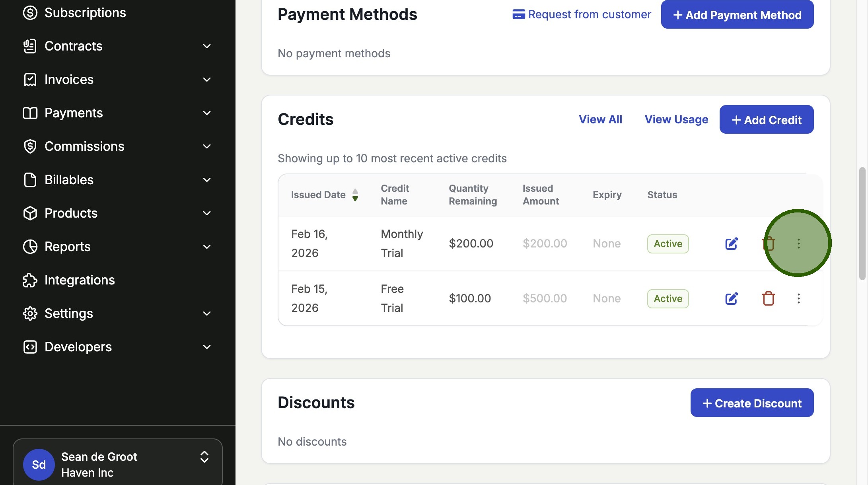Click the Add Credit button
This screenshot has width=868, height=485.
[x=766, y=120]
